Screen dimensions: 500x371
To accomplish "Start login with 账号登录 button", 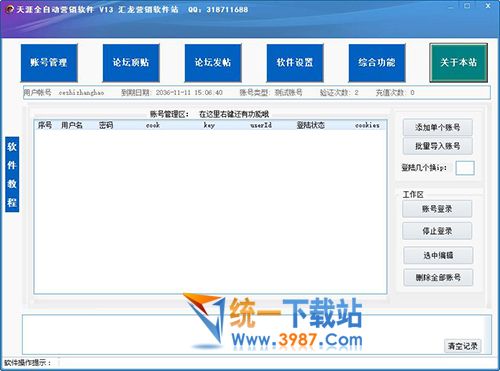I will pos(437,209).
